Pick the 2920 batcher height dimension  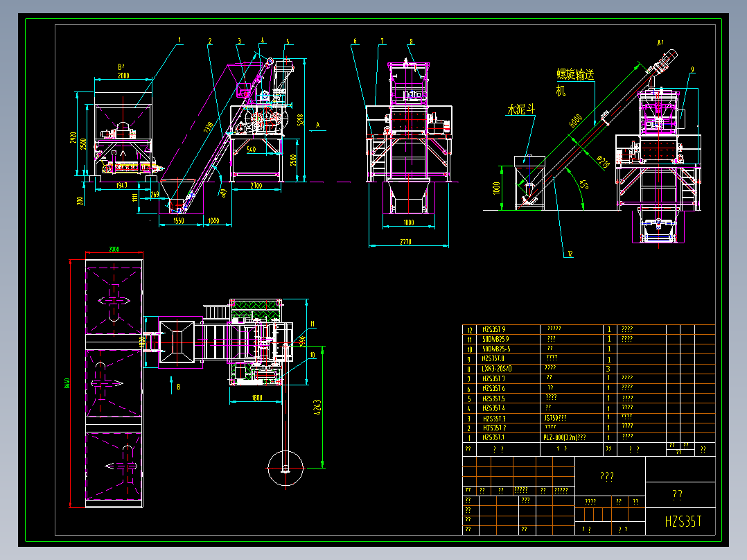[73, 138]
